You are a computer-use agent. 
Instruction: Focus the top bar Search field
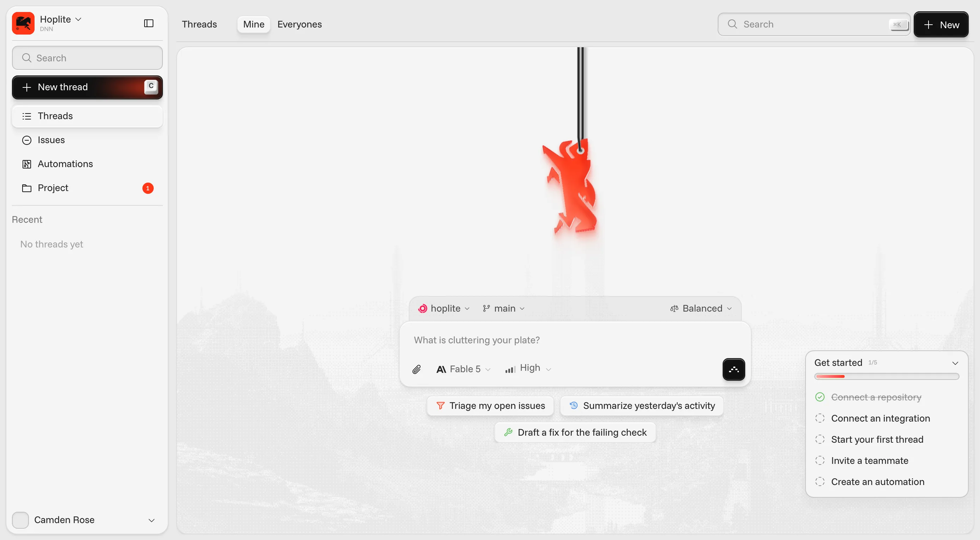[x=814, y=24]
